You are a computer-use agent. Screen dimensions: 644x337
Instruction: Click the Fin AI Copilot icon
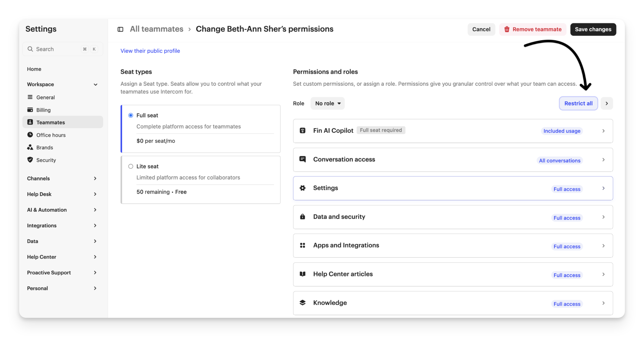pos(302,131)
